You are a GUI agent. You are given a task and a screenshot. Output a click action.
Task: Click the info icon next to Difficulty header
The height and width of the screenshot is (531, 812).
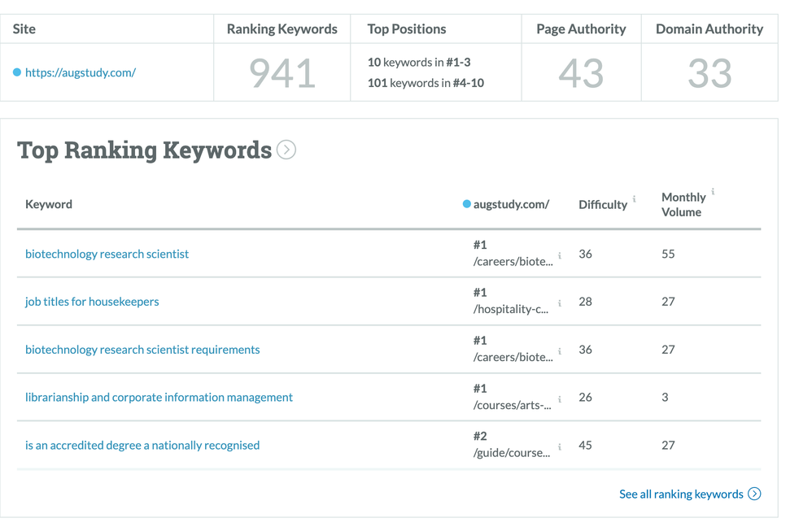click(x=635, y=198)
